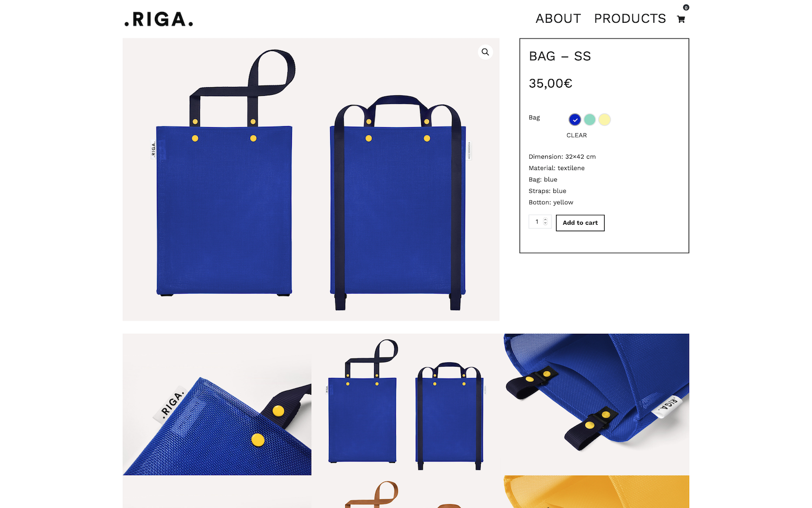Open the close-up RIGA label corner thumbnail
This screenshot has width=812, height=508.
(217, 405)
